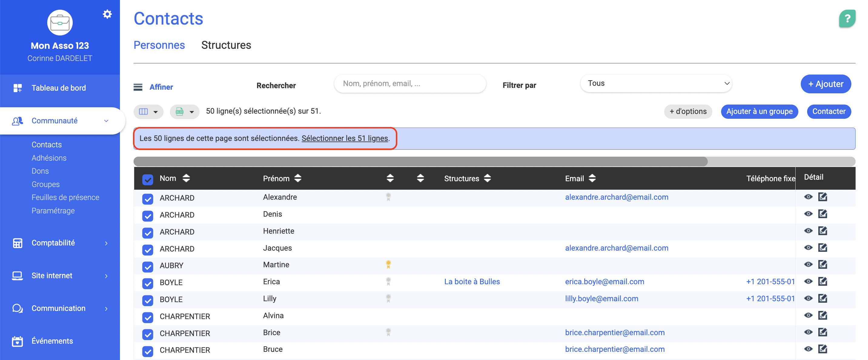Expand more options with + d'options
The height and width of the screenshot is (360, 868).
[688, 112]
